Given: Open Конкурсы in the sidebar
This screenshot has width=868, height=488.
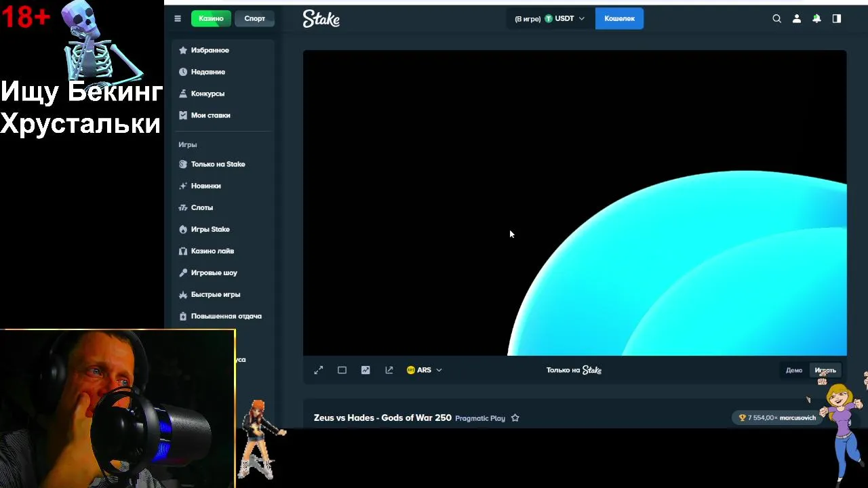Looking at the screenshot, I should (x=223, y=94).
